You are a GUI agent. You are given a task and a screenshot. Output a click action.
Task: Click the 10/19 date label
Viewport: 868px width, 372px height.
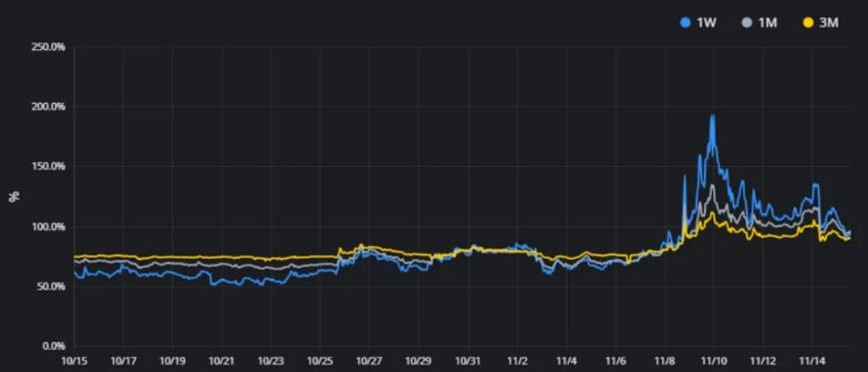click(172, 360)
